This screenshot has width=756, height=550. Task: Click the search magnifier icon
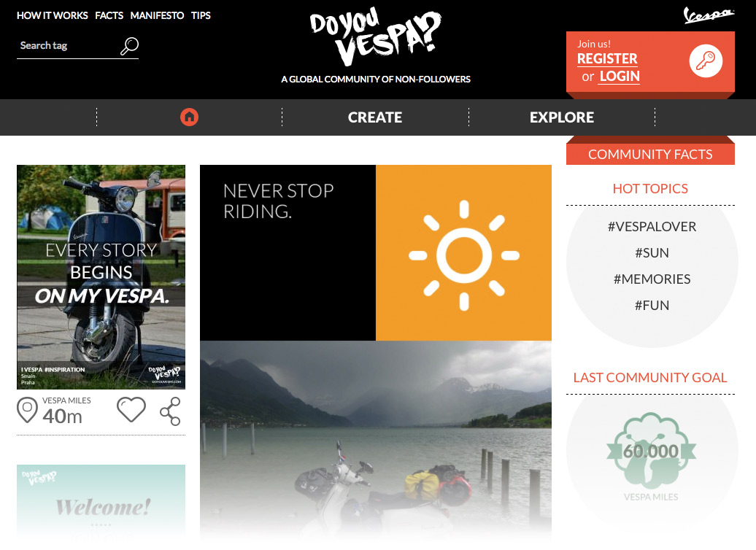click(129, 46)
